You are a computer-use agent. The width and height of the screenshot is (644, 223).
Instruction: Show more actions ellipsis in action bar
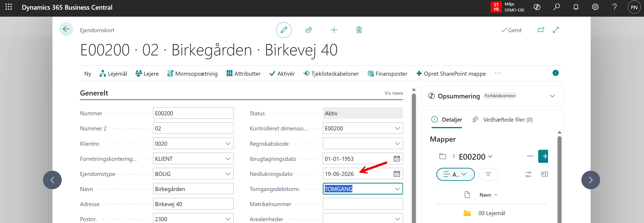pos(497,73)
